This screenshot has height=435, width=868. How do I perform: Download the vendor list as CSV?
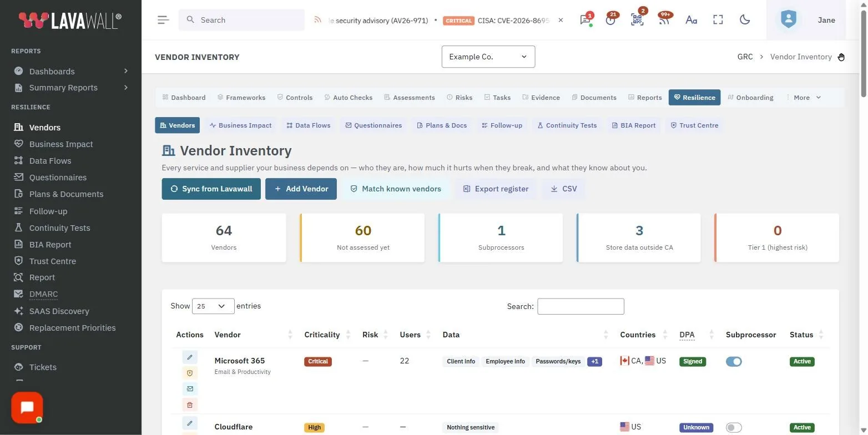click(563, 189)
